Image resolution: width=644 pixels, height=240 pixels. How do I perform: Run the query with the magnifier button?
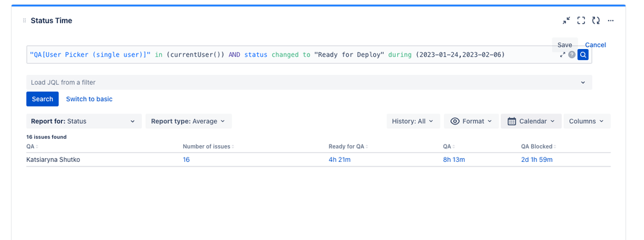coord(583,55)
